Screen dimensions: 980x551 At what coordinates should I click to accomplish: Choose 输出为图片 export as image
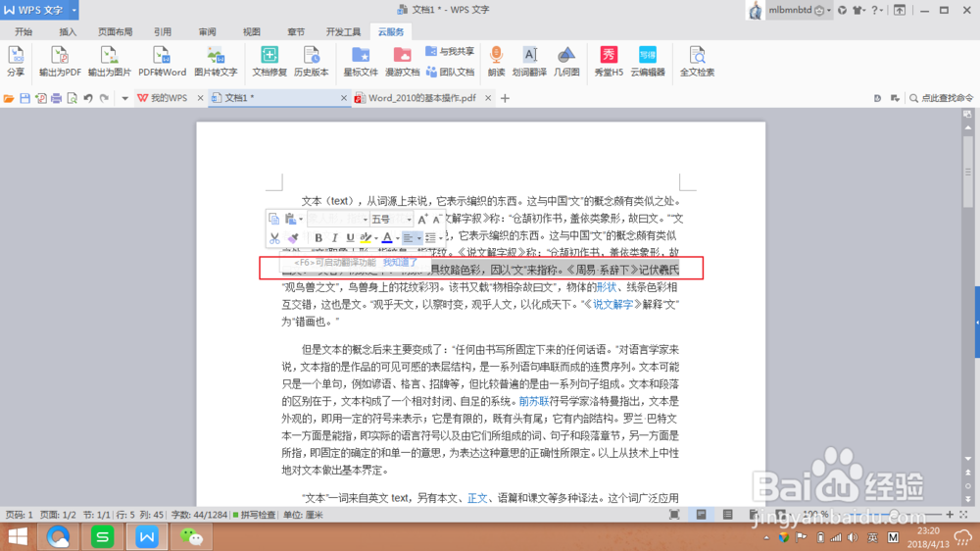(110, 62)
